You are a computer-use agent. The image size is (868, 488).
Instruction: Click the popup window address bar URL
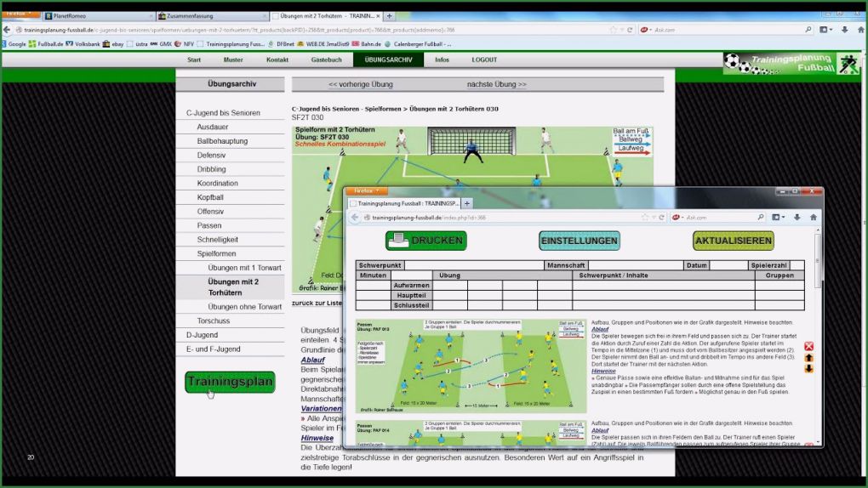pos(428,218)
